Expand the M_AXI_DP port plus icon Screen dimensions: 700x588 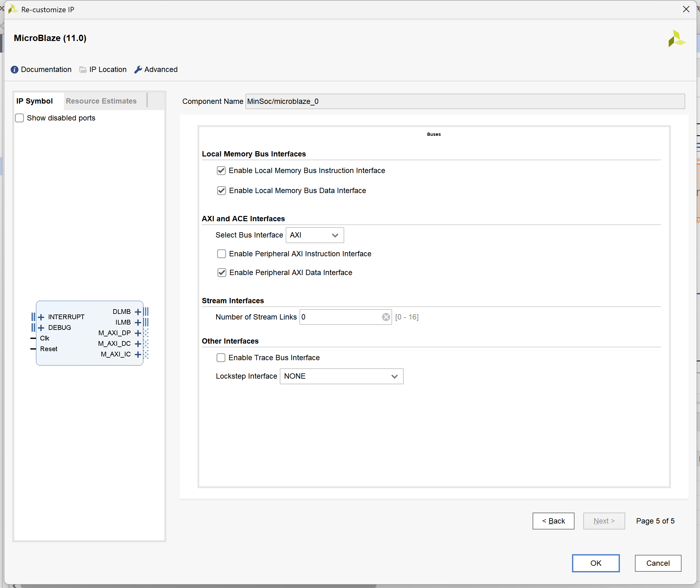tap(138, 333)
